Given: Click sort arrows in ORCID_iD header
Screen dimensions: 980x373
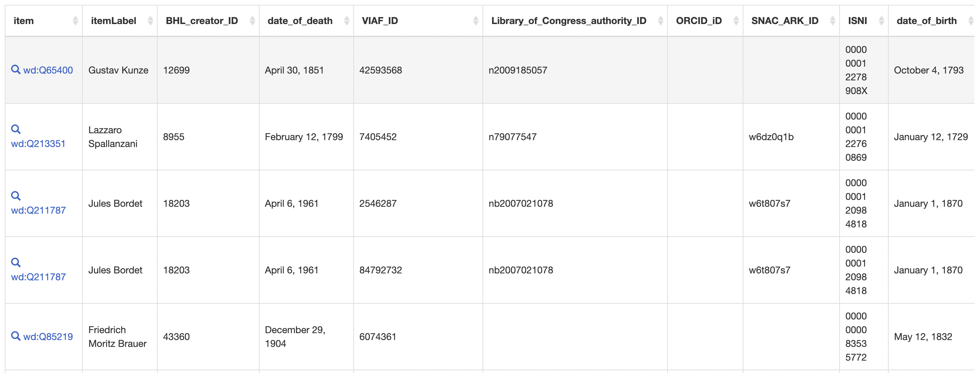Looking at the screenshot, I should click(736, 21).
